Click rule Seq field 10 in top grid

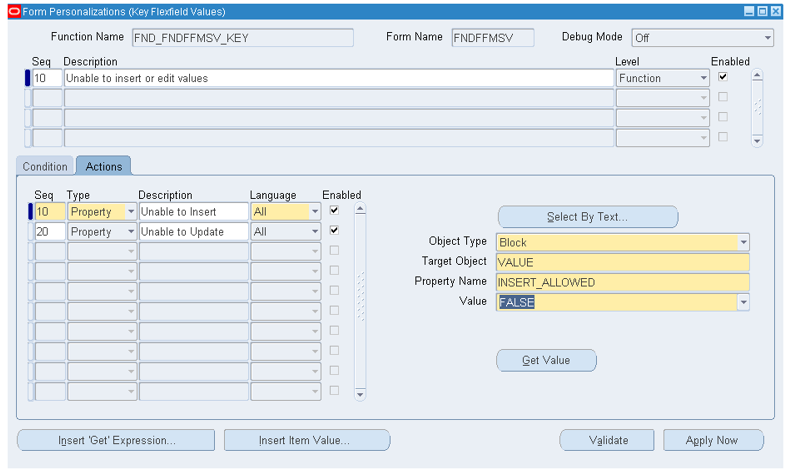point(47,78)
